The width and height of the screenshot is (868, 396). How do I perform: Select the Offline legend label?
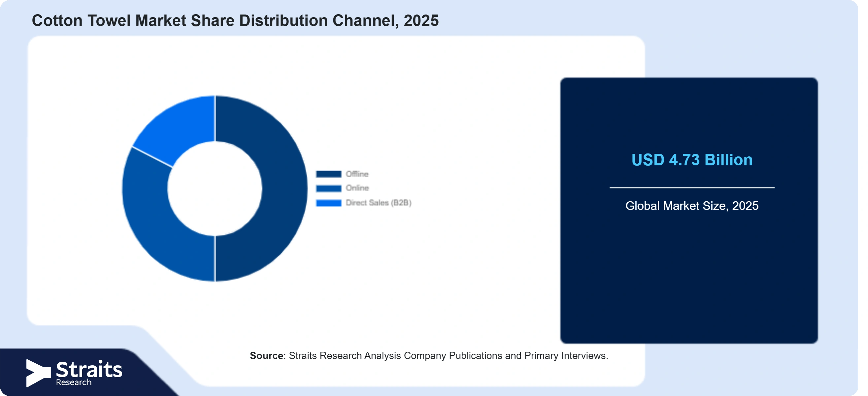pyautogui.click(x=357, y=174)
